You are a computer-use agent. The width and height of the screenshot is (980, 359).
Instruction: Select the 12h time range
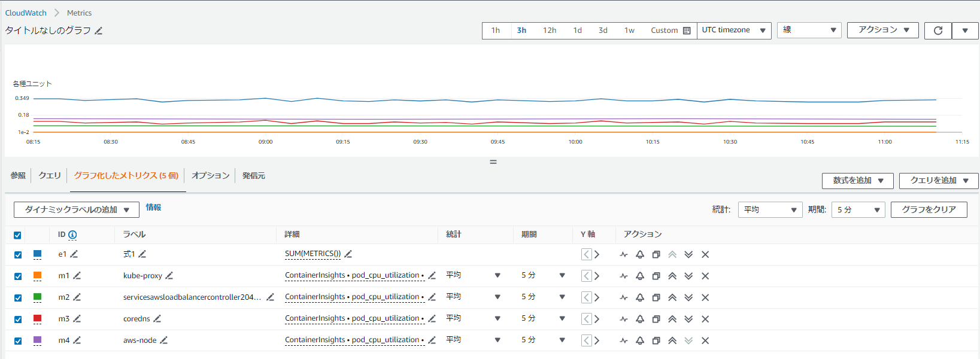[x=550, y=31]
